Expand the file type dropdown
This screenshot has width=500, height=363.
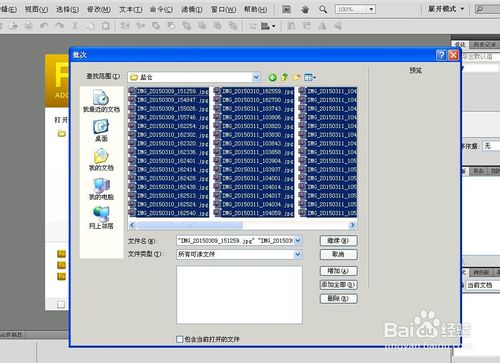(298, 254)
